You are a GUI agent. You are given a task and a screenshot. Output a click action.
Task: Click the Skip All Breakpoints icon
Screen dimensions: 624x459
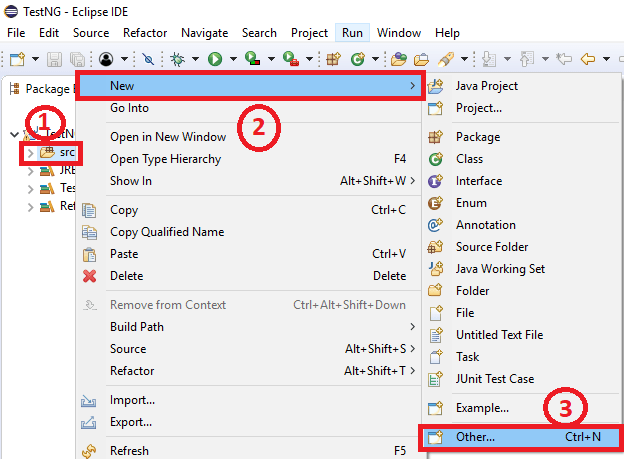tap(148, 59)
